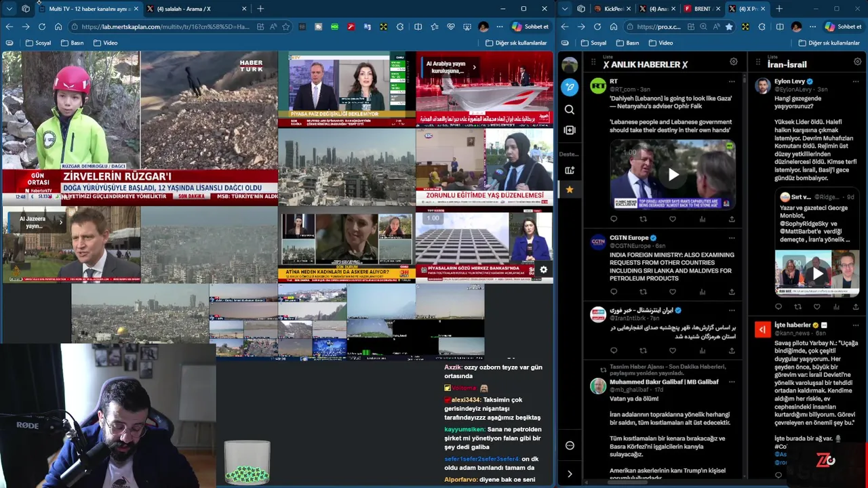This screenshot has height=488, width=868.
Task: Open the RT account name link
Action: 614,81
